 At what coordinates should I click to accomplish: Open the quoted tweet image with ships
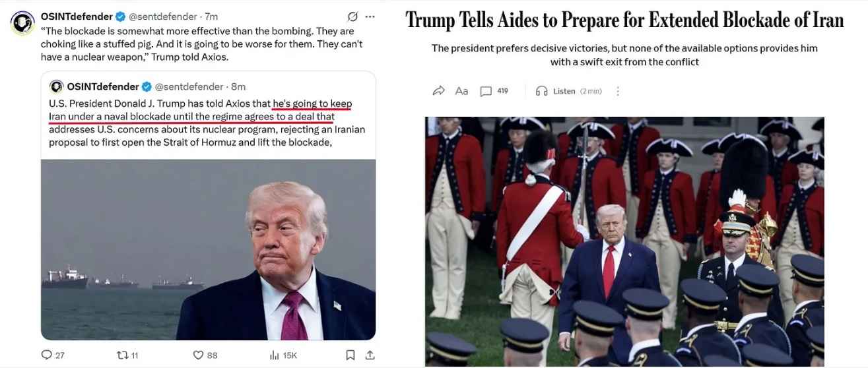[x=209, y=249]
